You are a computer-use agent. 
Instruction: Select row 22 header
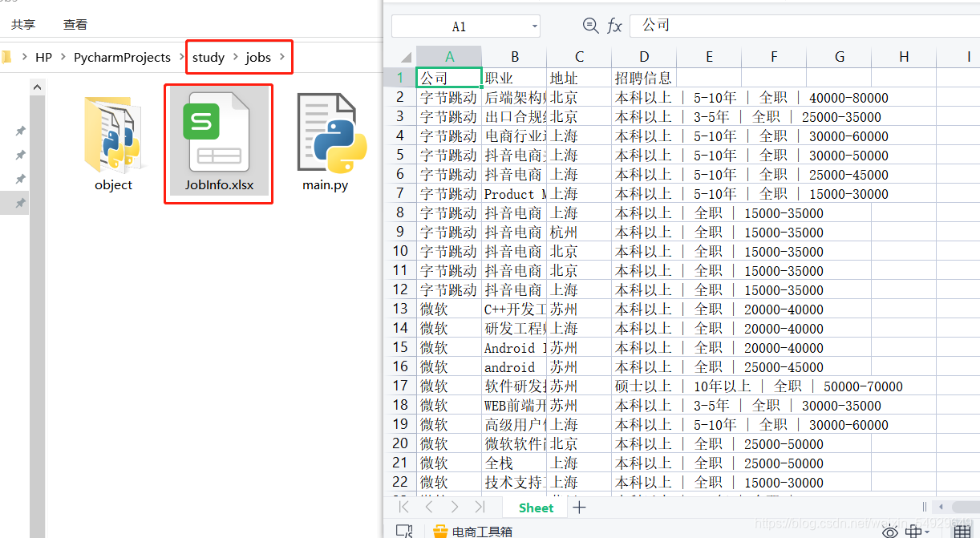pyautogui.click(x=400, y=482)
